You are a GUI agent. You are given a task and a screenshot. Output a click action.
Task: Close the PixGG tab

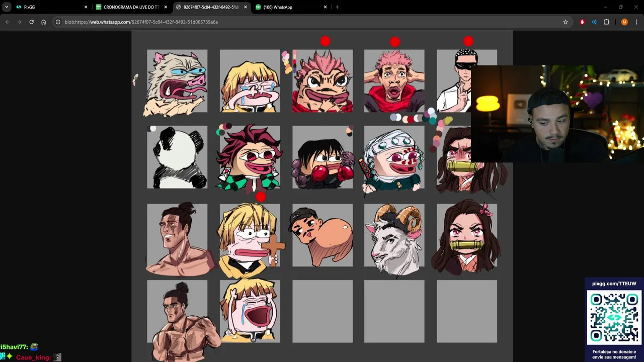click(86, 7)
